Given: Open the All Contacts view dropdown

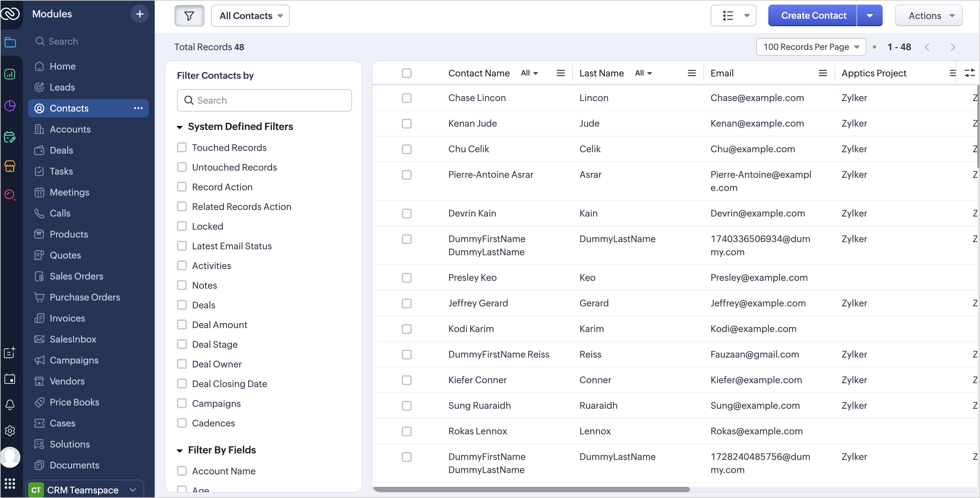Looking at the screenshot, I should 250,16.
